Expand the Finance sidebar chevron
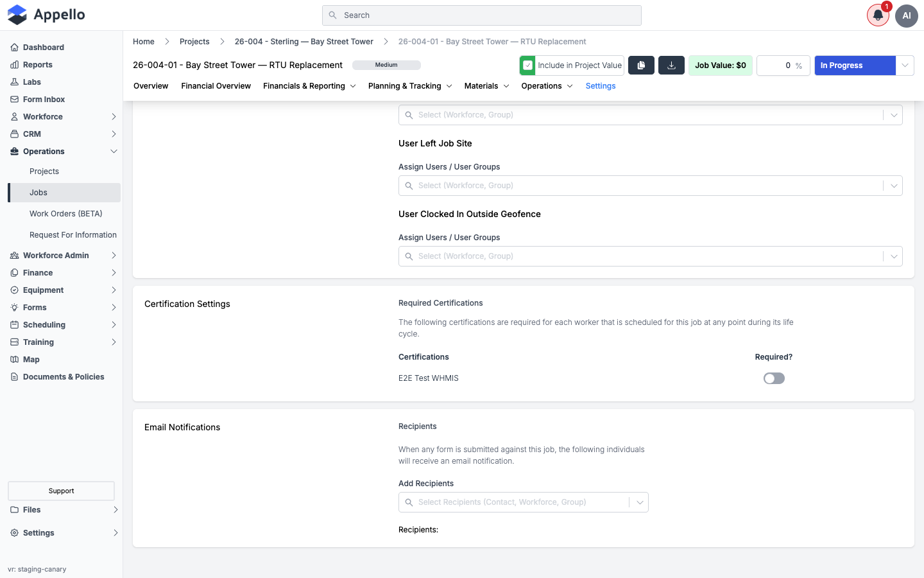Image resolution: width=924 pixels, height=578 pixels. coord(114,273)
